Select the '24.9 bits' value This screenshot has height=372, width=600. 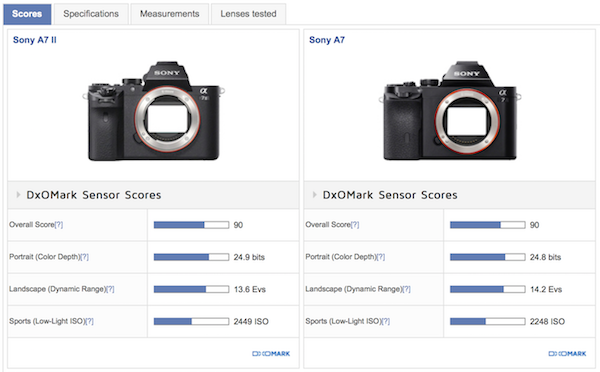[249, 257]
